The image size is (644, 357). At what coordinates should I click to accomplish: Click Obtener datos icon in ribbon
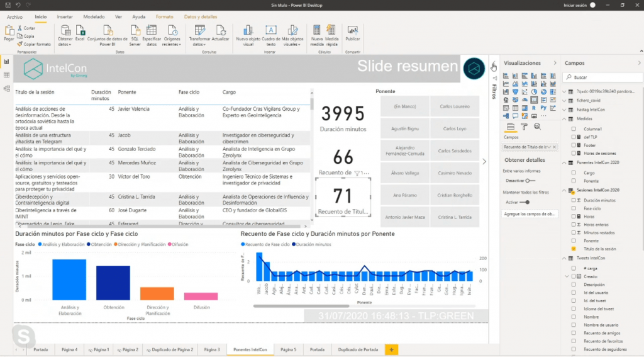pyautogui.click(x=65, y=30)
